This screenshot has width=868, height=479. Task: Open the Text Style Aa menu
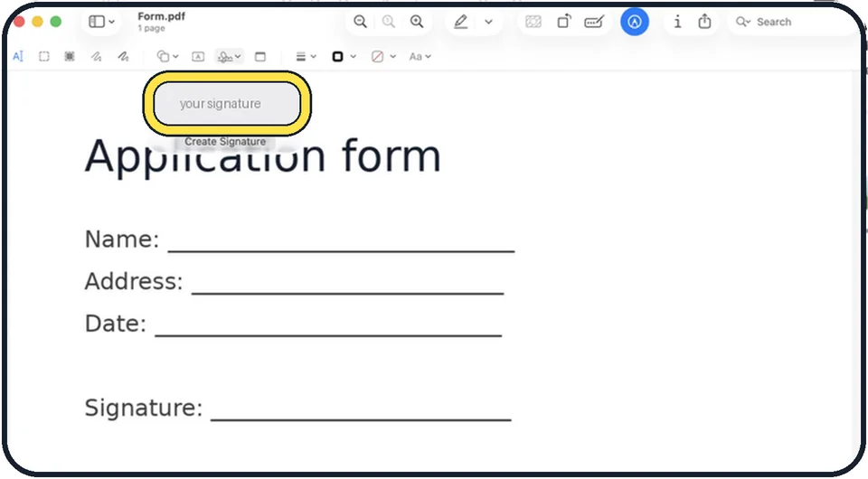[x=420, y=56]
